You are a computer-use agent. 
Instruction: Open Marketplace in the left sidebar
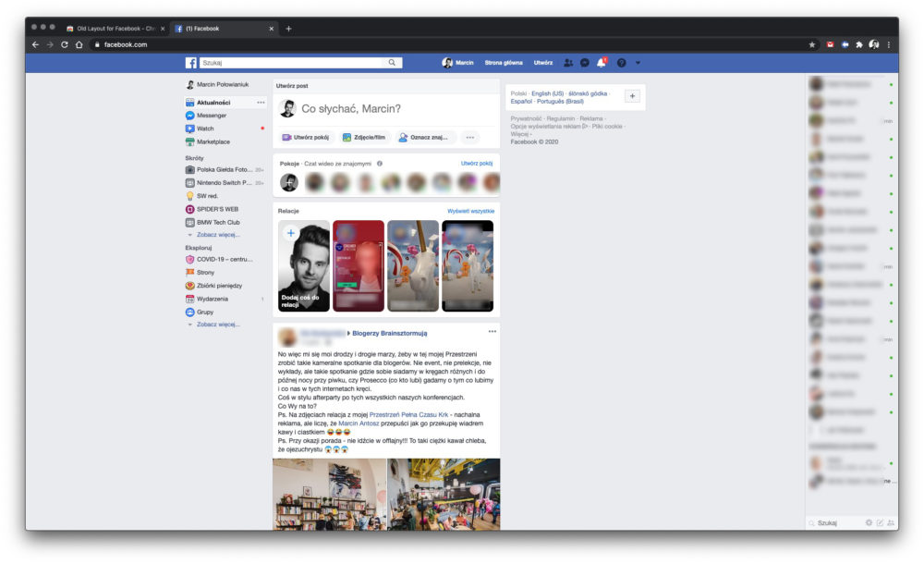tap(213, 142)
